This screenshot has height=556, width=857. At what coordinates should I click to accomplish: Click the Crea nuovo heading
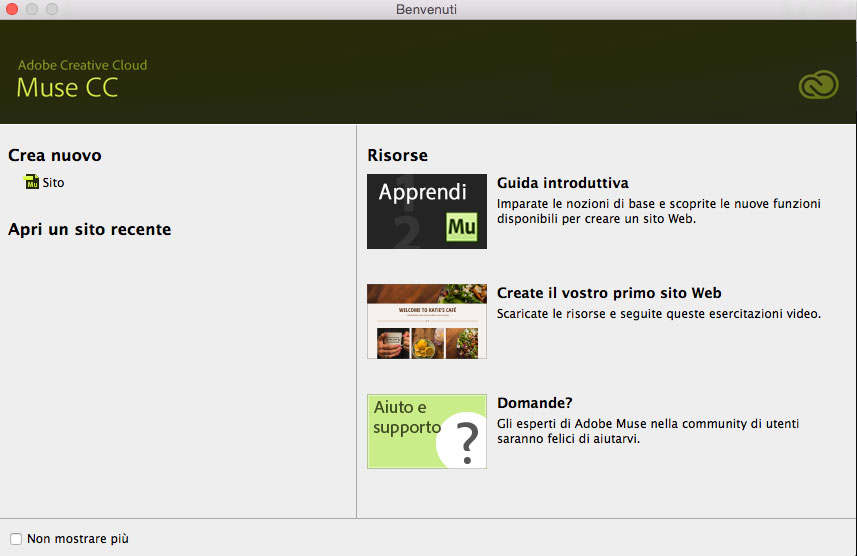click(x=55, y=155)
